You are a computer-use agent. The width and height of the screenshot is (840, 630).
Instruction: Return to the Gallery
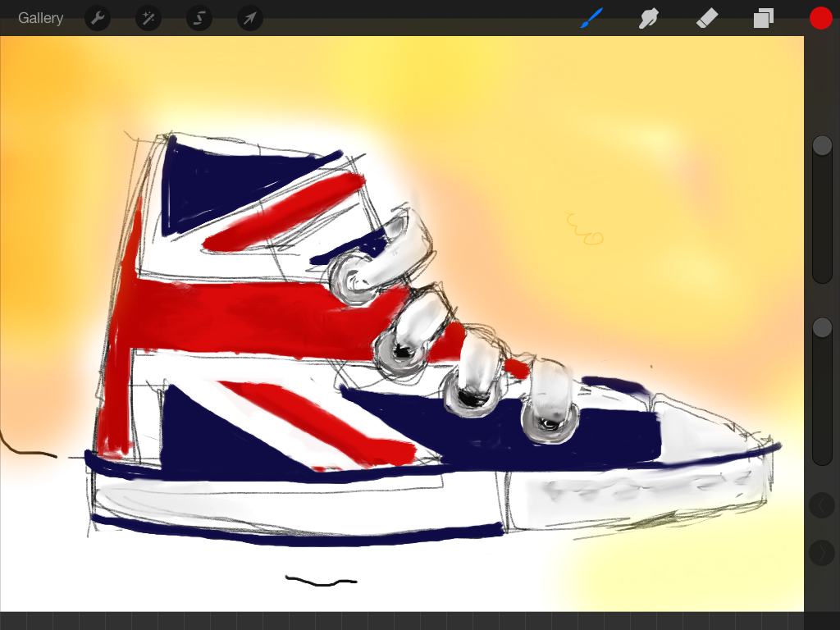pyautogui.click(x=41, y=18)
